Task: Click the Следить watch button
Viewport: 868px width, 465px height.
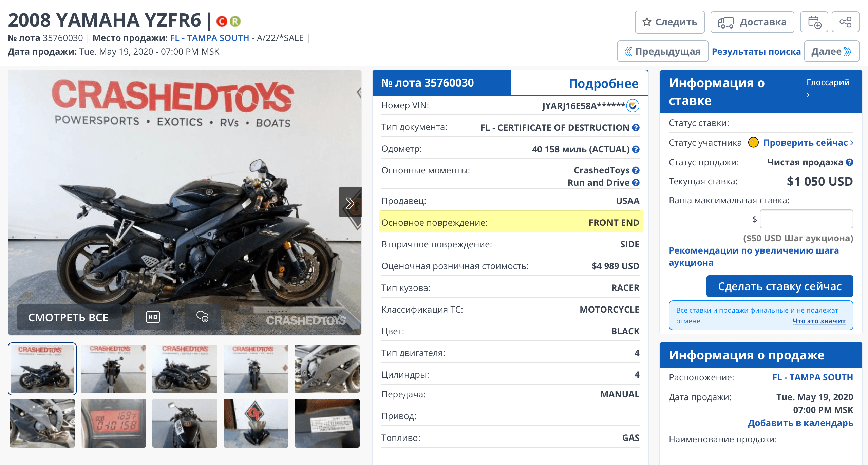Action: pos(669,22)
